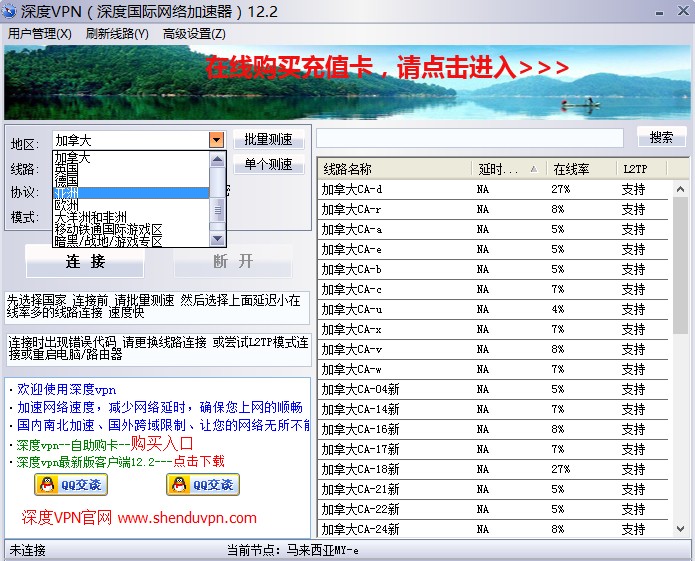695x561 pixels.
Task: Close the 深度VPN window
Action: (x=683, y=11)
